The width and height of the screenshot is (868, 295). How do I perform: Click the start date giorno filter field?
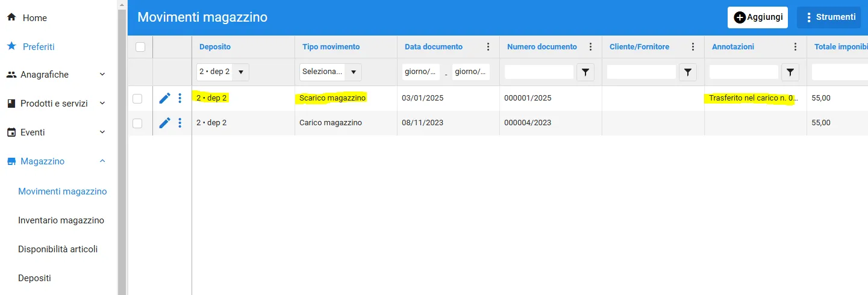pos(421,72)
